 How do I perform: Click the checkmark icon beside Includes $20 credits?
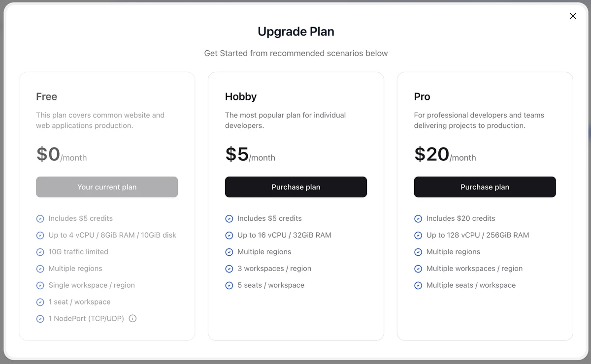tap(418, 218)
